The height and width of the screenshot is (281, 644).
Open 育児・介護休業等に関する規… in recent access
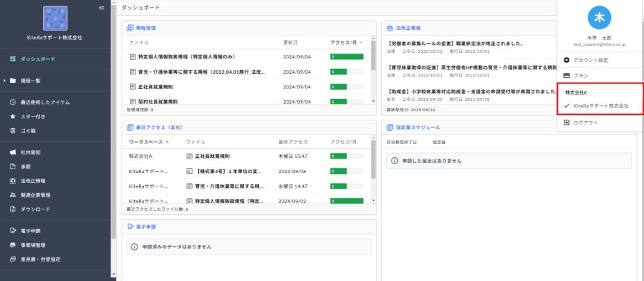click(230, 186)
